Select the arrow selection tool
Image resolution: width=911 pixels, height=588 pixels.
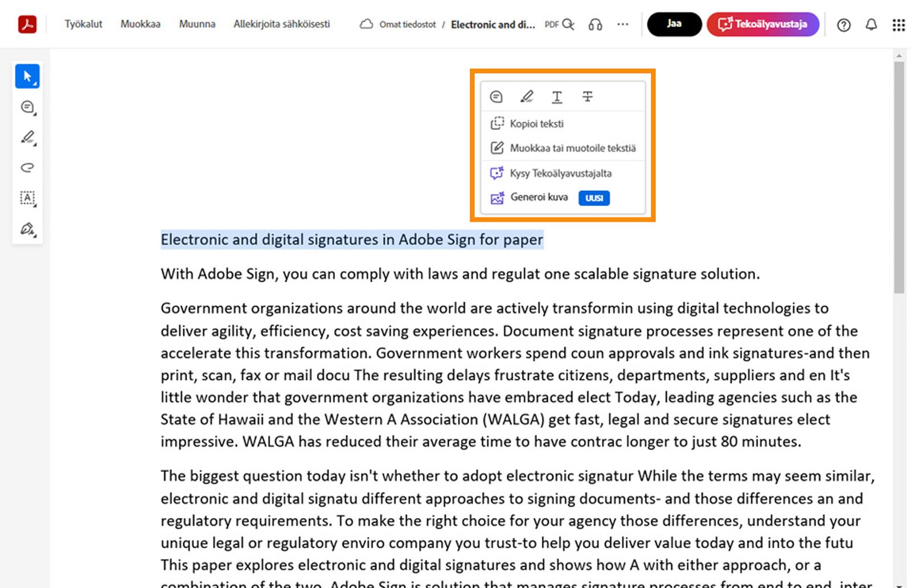27,76
